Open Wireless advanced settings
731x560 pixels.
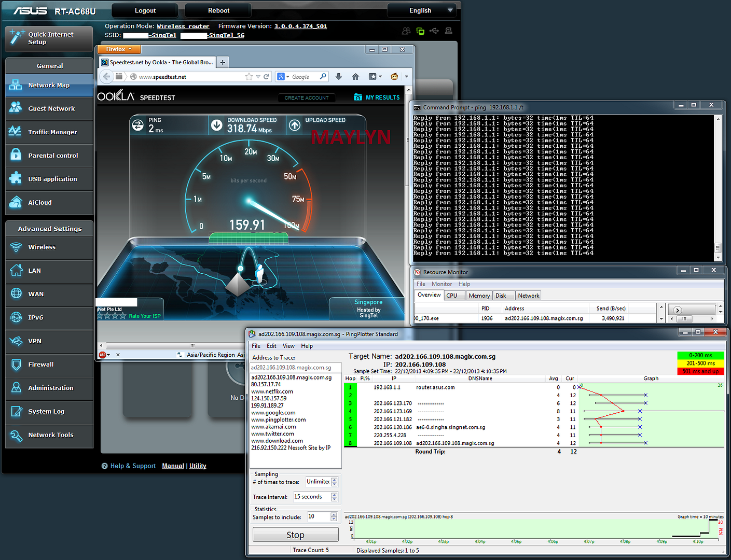[49, 247]
